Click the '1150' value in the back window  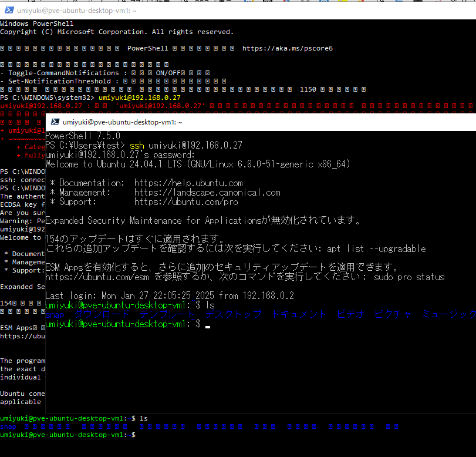[x=308, y=89]
